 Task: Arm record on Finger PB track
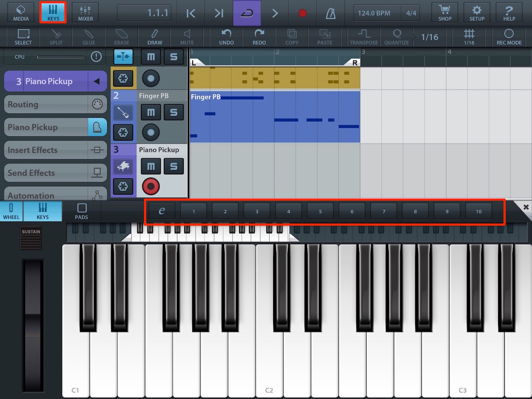[x=151, y=133]
